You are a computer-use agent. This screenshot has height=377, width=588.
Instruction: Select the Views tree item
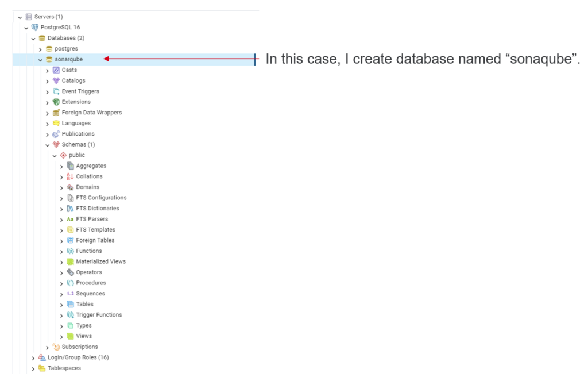pyautogui.click(x=84, y=336)
